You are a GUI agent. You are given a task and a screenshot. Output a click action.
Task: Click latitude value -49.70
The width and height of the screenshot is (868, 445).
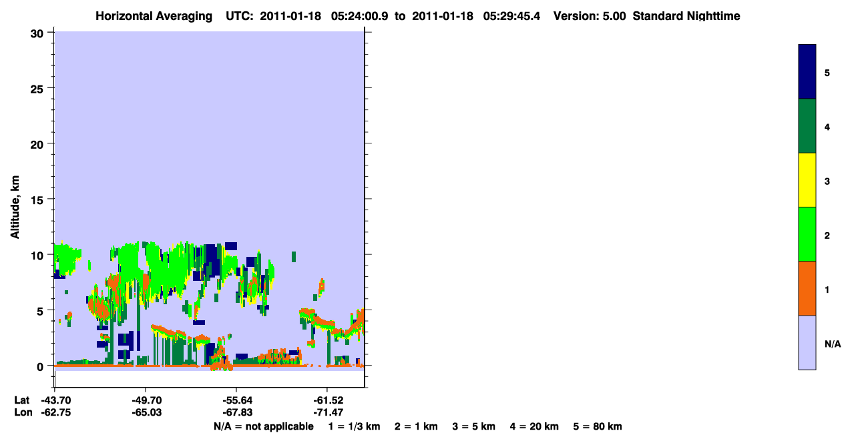(x=146, y=400)
